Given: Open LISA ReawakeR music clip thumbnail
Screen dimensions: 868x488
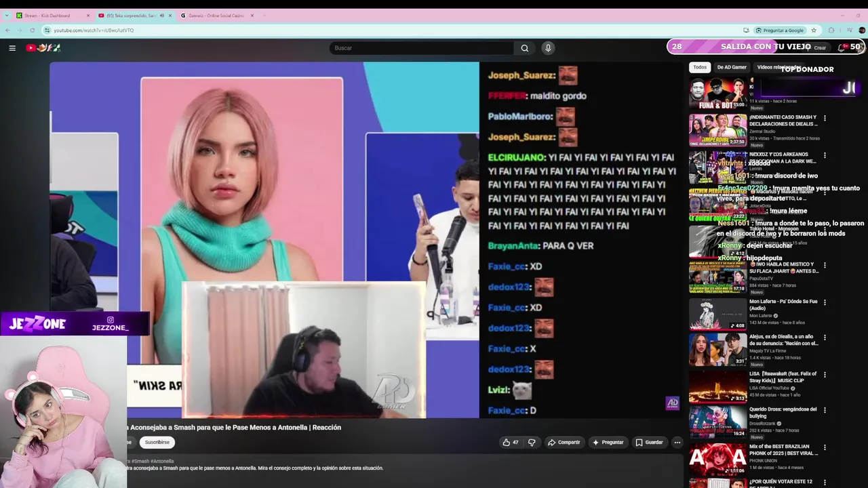Looking at the screenshot, I should click(717, 386).
